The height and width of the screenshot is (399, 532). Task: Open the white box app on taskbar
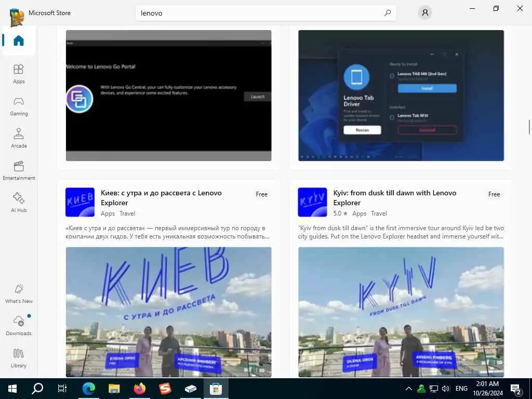[x=190, y=389]
